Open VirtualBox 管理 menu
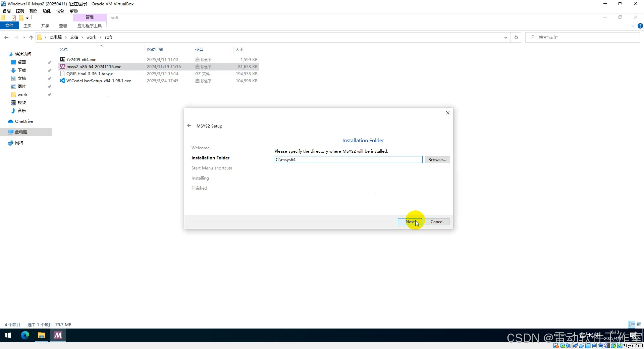The width and height of the screenshot is (644, 349). pos(6,11)
